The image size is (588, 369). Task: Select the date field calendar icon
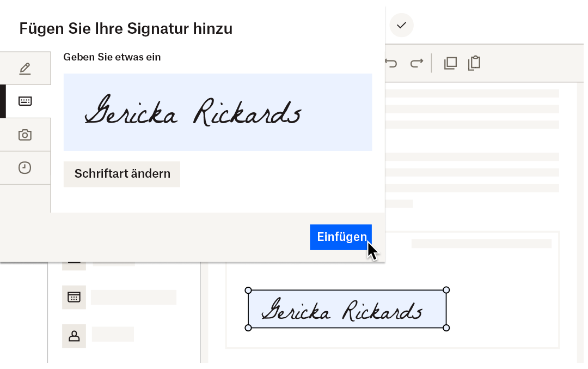(x=73, y=297)
